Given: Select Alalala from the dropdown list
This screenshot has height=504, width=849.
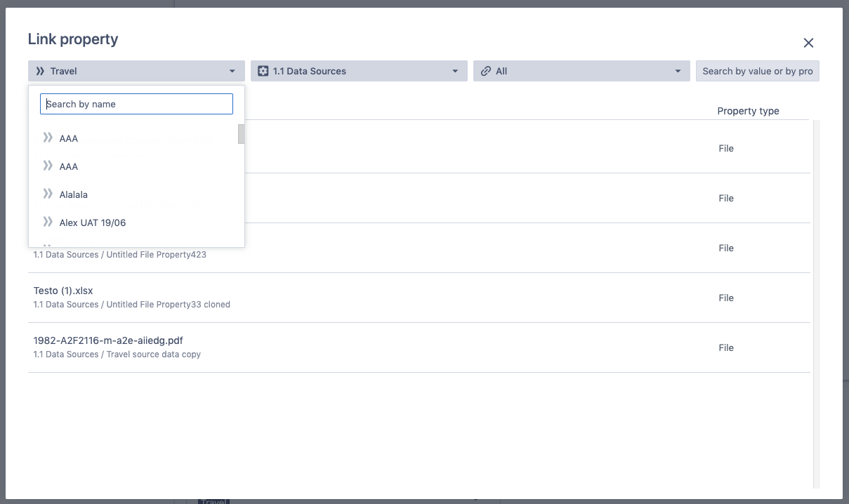Looking at the screenshot, I should pos(74,194).
